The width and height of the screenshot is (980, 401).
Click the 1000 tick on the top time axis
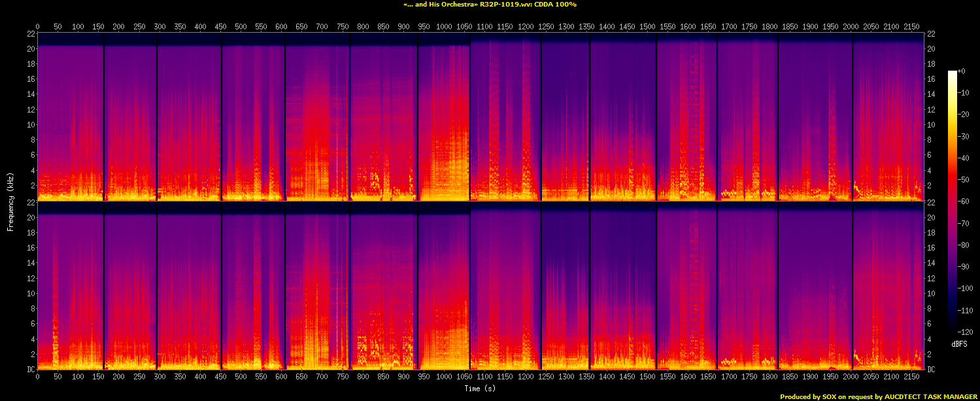[x=443, y=26]
